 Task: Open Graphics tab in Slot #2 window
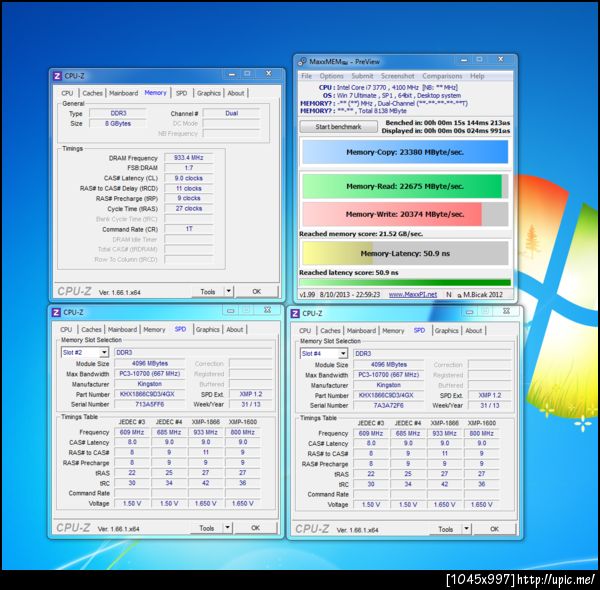(x=208, y=329)
